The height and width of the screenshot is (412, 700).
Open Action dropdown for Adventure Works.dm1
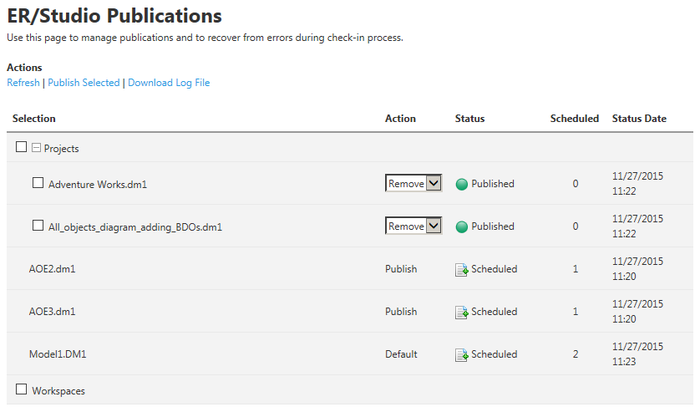[x=413, y=183]
